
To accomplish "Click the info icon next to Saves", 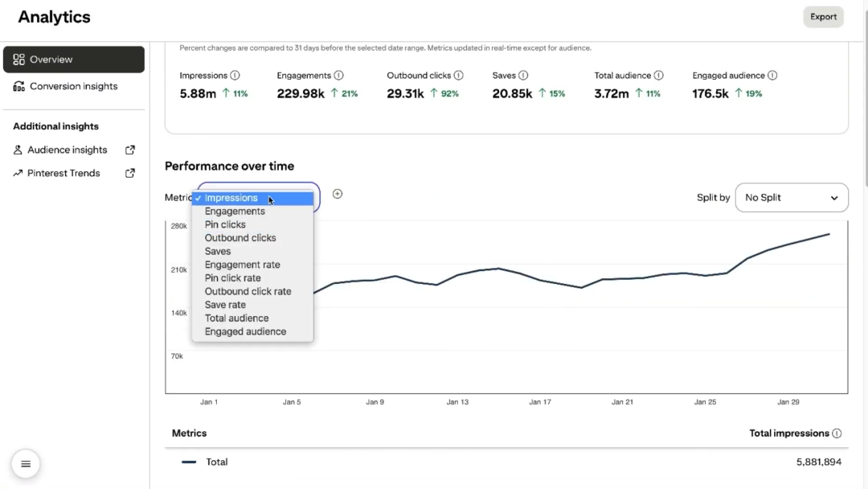I will click(523, 76).
